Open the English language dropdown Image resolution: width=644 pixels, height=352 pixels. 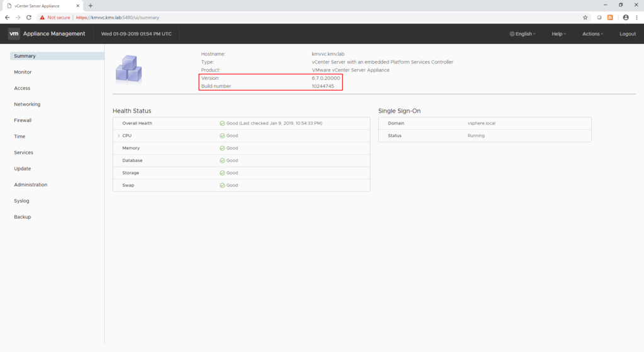523,34
